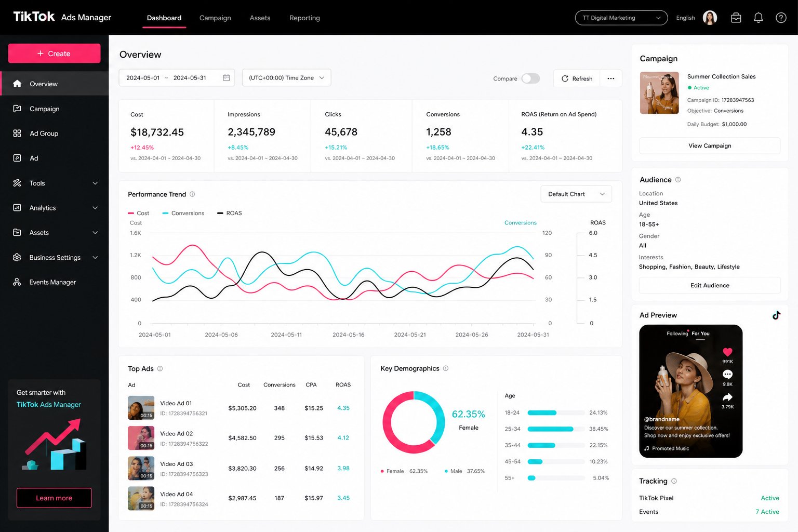Click View Campaign button
Image resolution: width=798 pixels, height=532 pixels.
click(710, 146)
